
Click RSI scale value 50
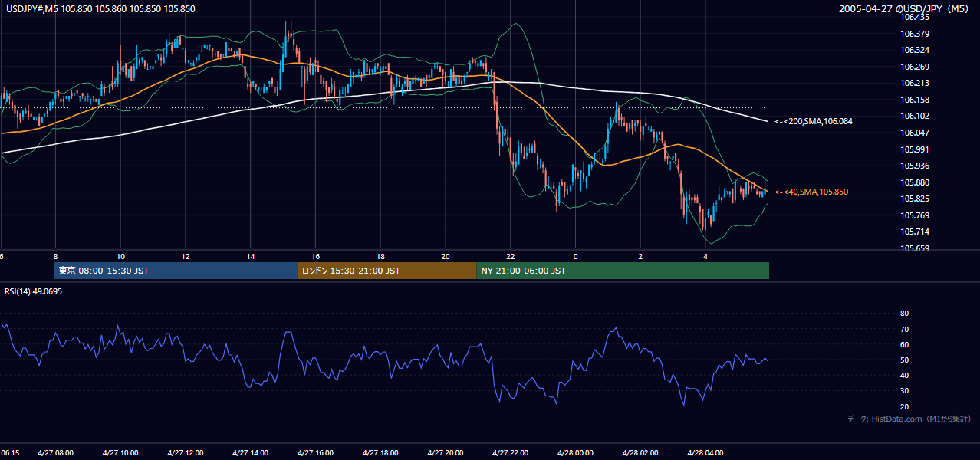click(904, 360)
